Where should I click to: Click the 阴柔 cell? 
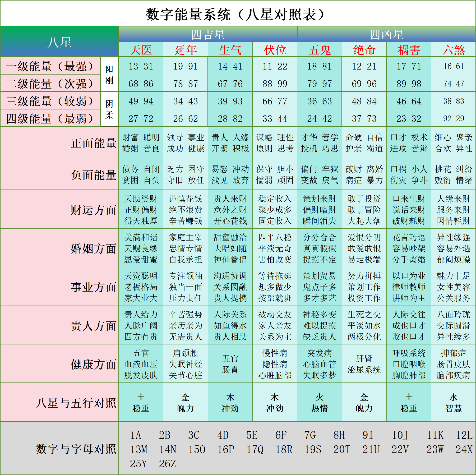tap(109, 109)
